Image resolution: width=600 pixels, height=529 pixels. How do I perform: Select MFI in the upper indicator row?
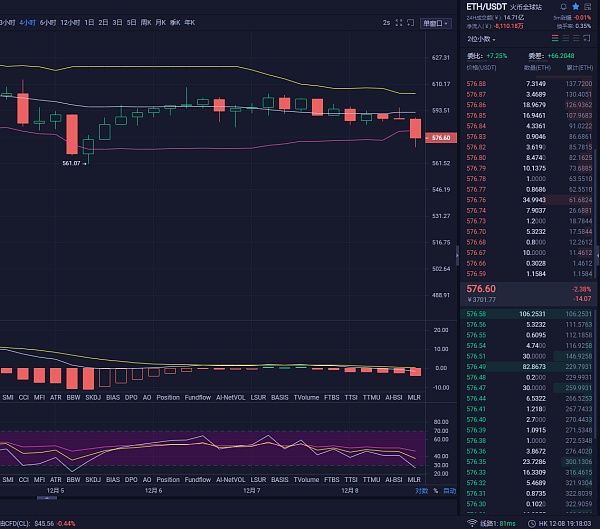[x=39, y=398]
